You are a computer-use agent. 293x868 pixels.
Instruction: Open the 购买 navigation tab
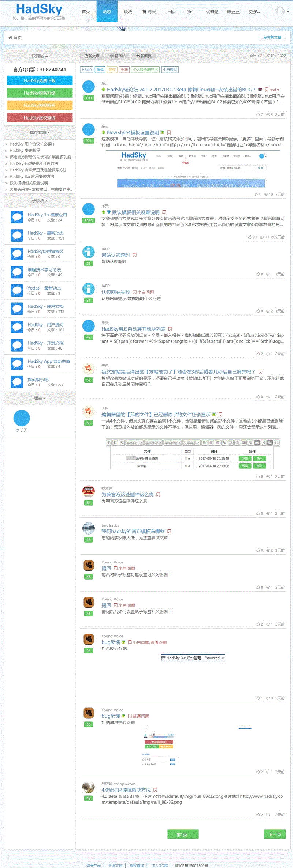(149, 12)
